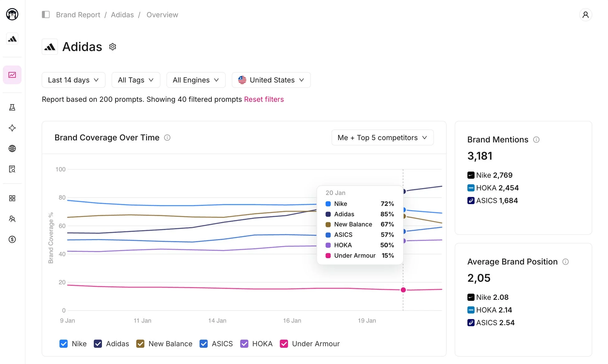This screenshot has height=364, width=608.
Task: Click the Brand Mentions total 3,181
Action: click(x=480, y=156)
